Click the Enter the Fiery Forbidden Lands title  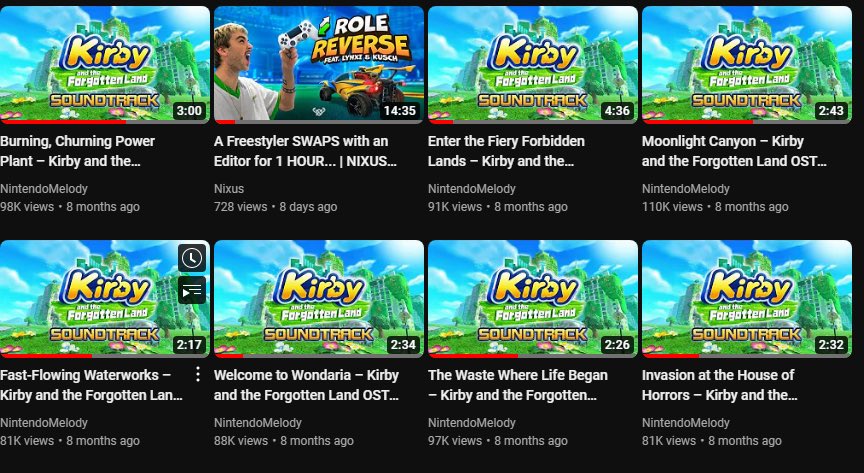506,151
